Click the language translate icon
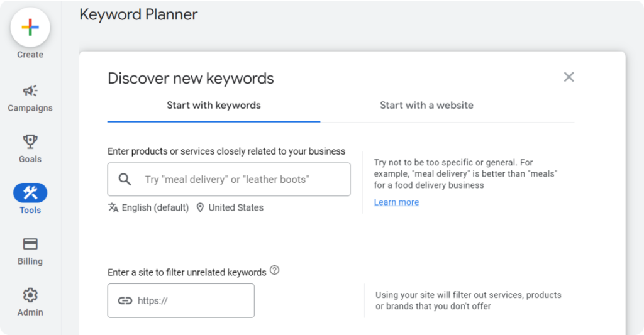644x335 pixels. [x=113, y=207]
